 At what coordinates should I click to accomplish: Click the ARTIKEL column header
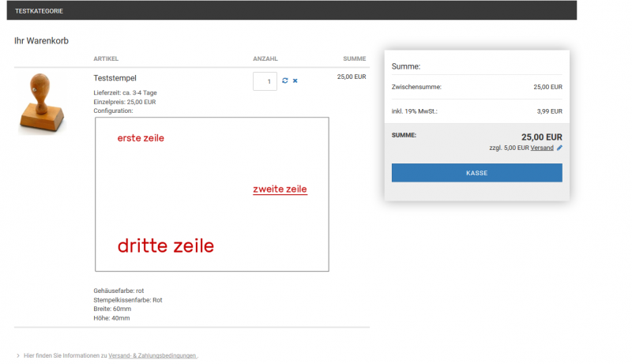pos(106,58)
